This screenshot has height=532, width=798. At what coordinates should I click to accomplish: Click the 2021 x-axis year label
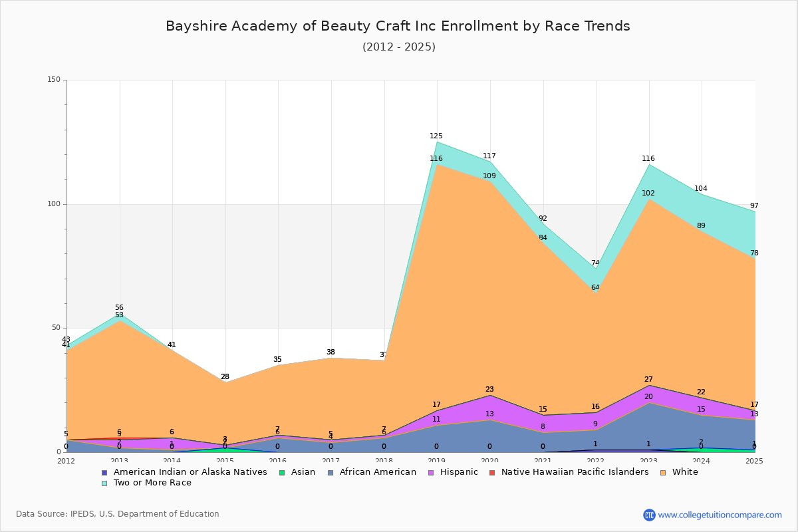pos(543,461)
